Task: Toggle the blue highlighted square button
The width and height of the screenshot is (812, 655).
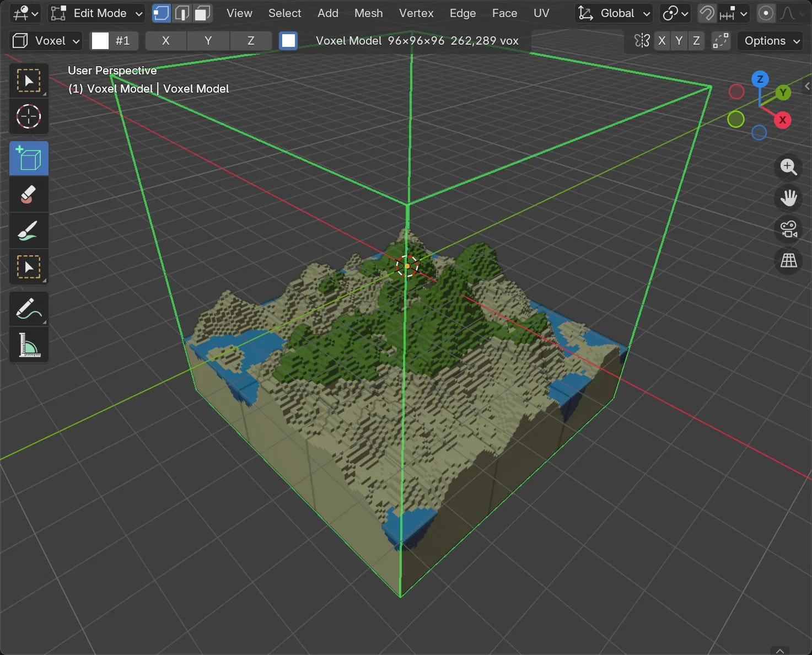Action: tap(288, 41)
